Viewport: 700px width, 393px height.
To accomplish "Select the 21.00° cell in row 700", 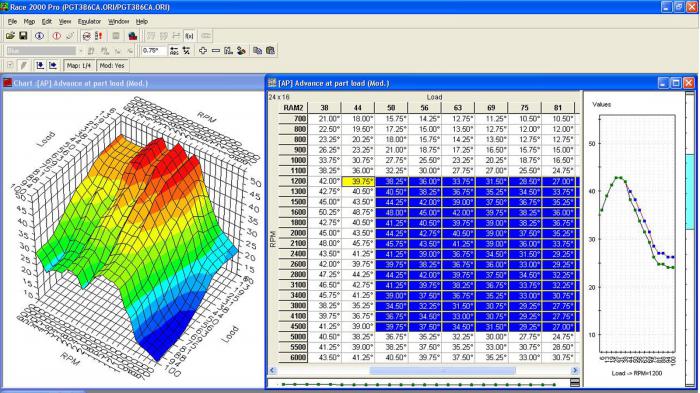I will tap(325, 119).
